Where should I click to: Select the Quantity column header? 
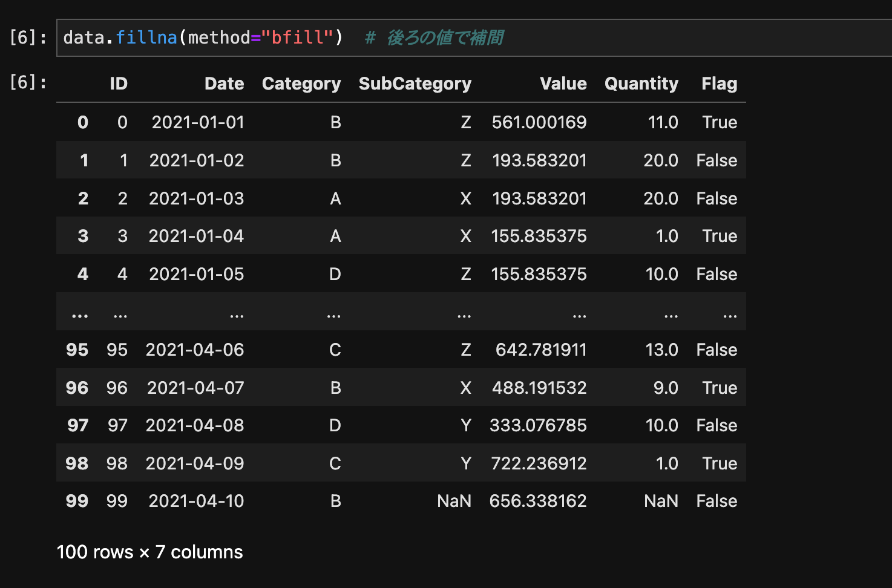pos(641,83)
